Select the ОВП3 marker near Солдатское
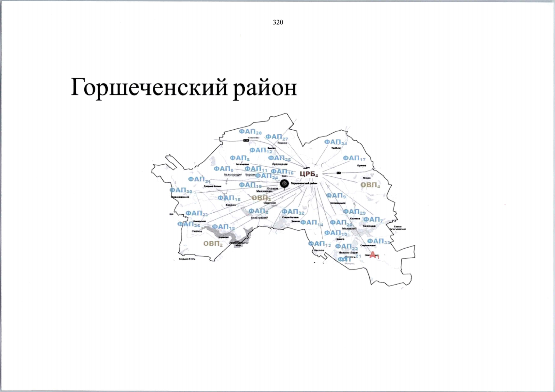This screenshot has width=555, height=392. [x=260, y=198]
